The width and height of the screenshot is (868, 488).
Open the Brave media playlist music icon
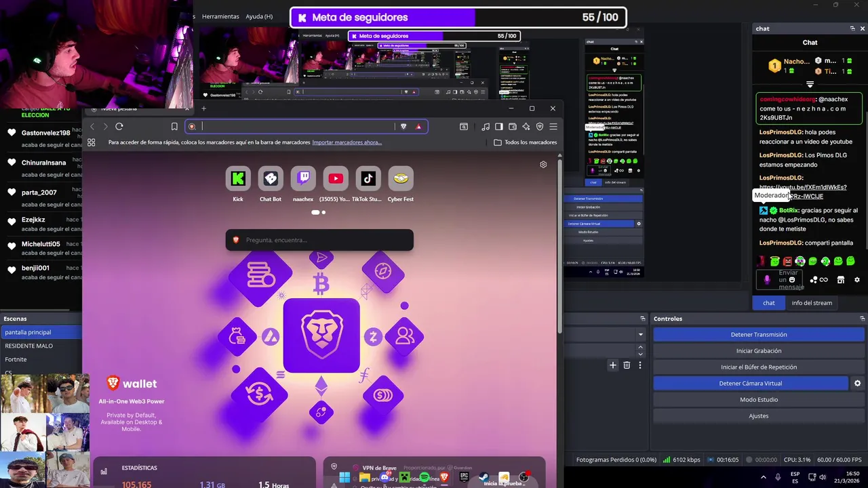(x=486, y=126)
